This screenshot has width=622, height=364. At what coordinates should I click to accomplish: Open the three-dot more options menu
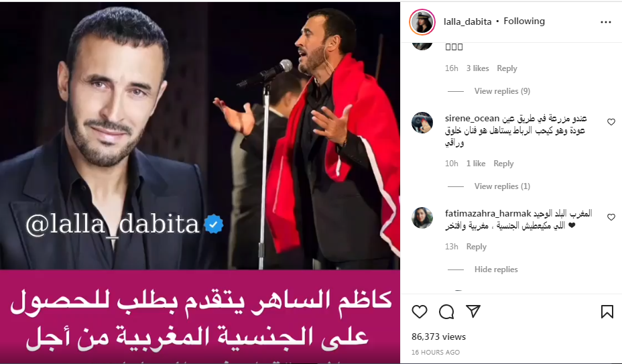pyautogui.click(x=606, y=22)
